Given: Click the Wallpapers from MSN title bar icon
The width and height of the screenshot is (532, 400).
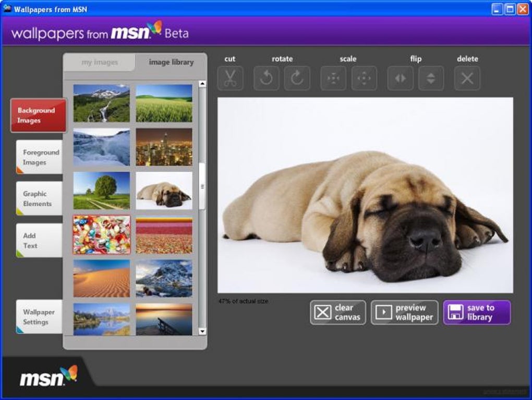Looking at the screenshot, I should pyautogui.click(x=7, y=9).
